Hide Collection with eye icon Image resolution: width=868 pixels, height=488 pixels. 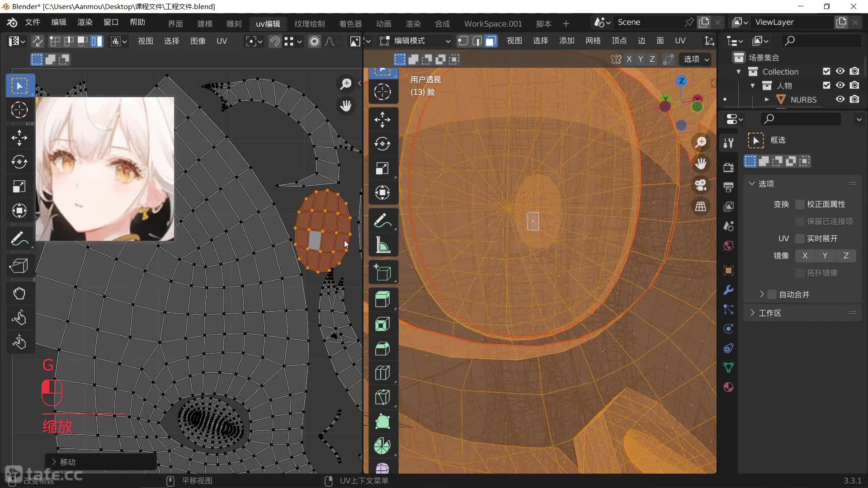click(840, 71)
